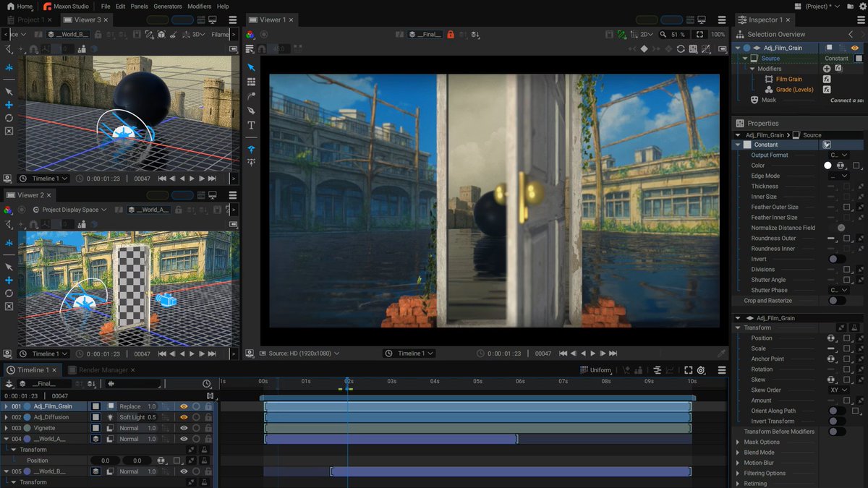Click the keyframe diamond icon in Viewer 1
This screenshot has width=868, height=488.
[644, 48]
